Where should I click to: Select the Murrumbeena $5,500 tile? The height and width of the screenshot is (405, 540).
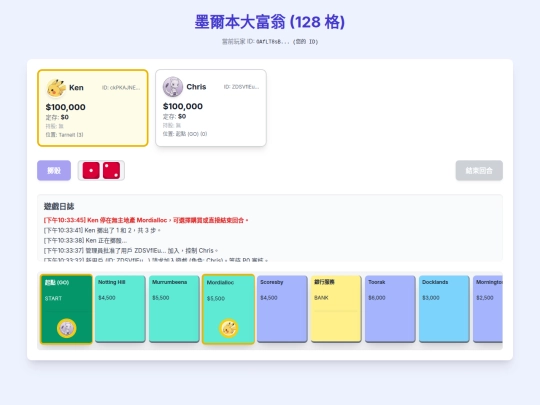(x=174, y=309)
